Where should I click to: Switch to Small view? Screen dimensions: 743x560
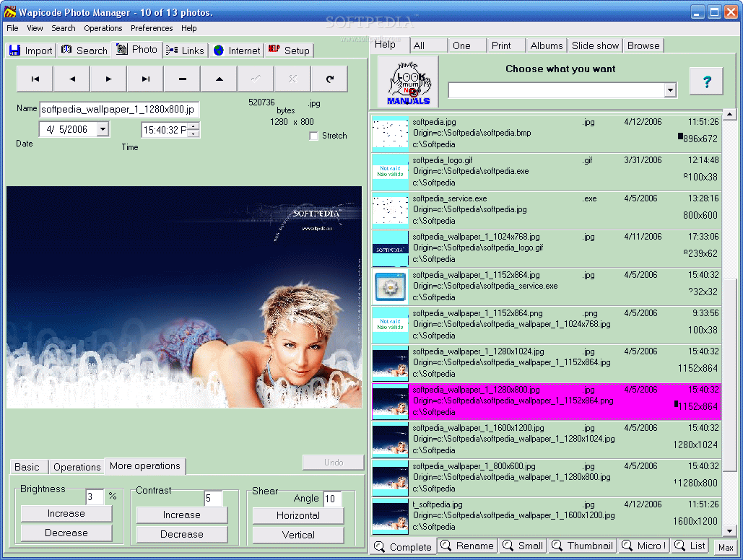click(523, 546)
